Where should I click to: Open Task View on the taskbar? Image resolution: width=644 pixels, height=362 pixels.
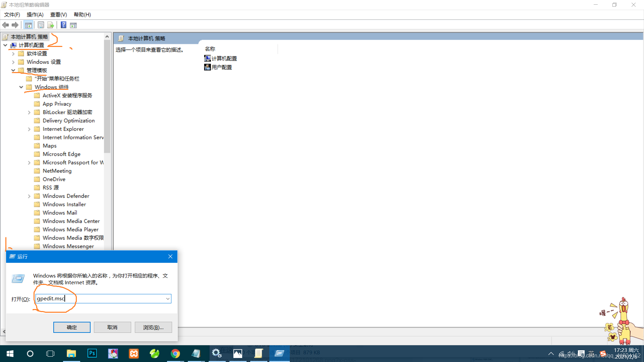[x=50, y=354]
